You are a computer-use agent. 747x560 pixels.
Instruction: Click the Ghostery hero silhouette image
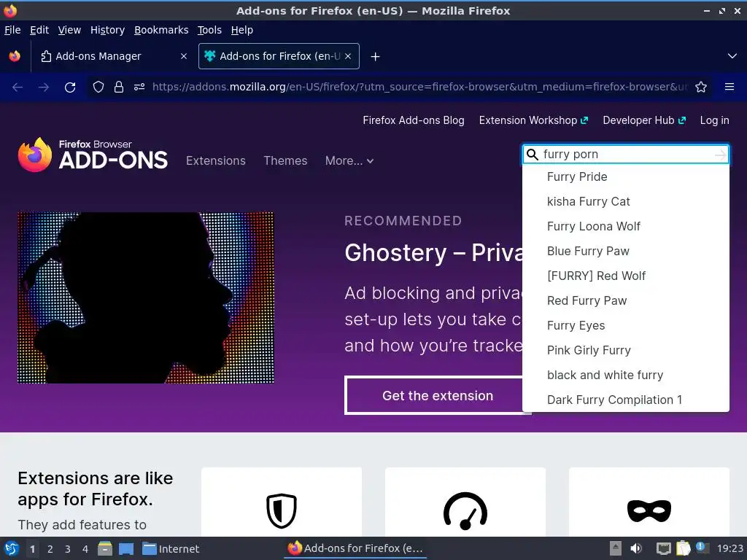[x=146, y=297]
